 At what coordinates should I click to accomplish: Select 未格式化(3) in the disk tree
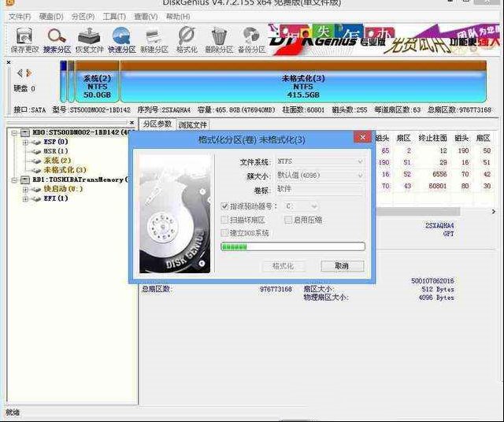pos(65,170)
